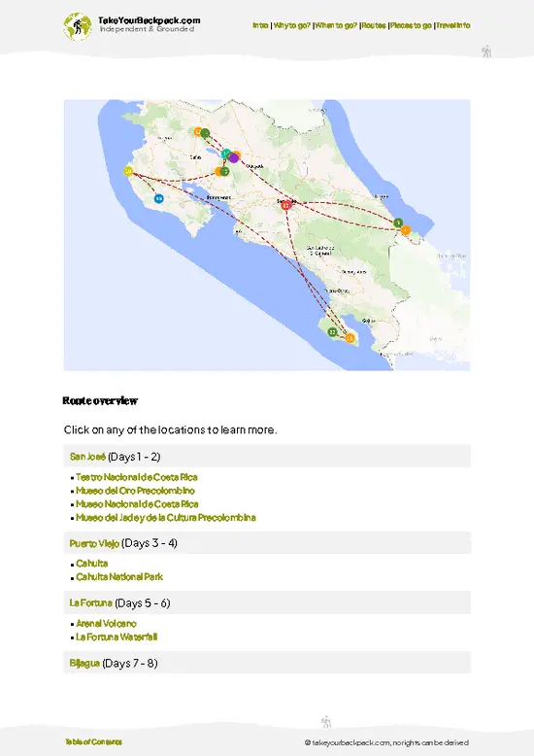Click the TakeYourBackpack.com title text

click(x=149, y=20)
